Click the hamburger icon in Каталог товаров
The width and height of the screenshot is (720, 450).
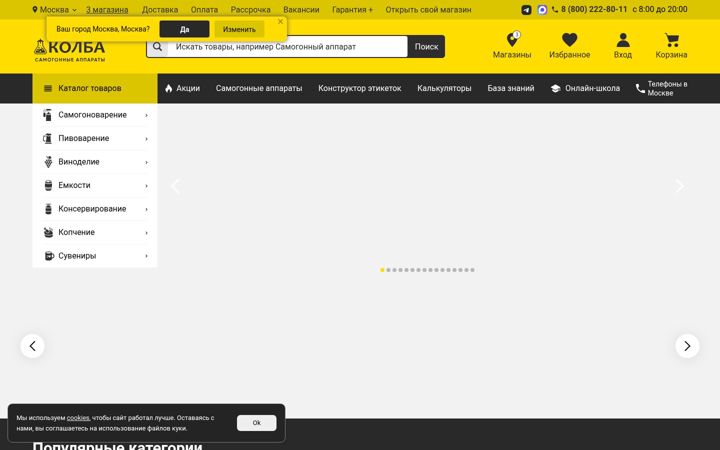pos(48,88)
